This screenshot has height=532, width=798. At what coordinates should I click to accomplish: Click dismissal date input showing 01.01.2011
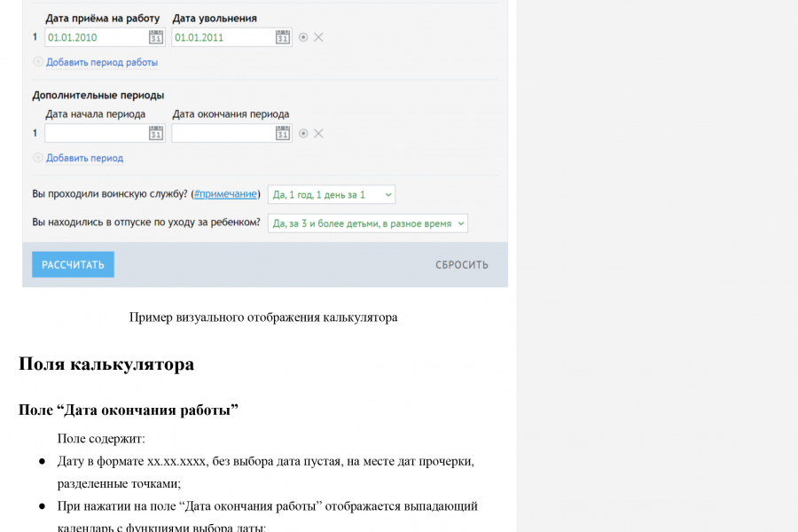[x=223, y=37]
